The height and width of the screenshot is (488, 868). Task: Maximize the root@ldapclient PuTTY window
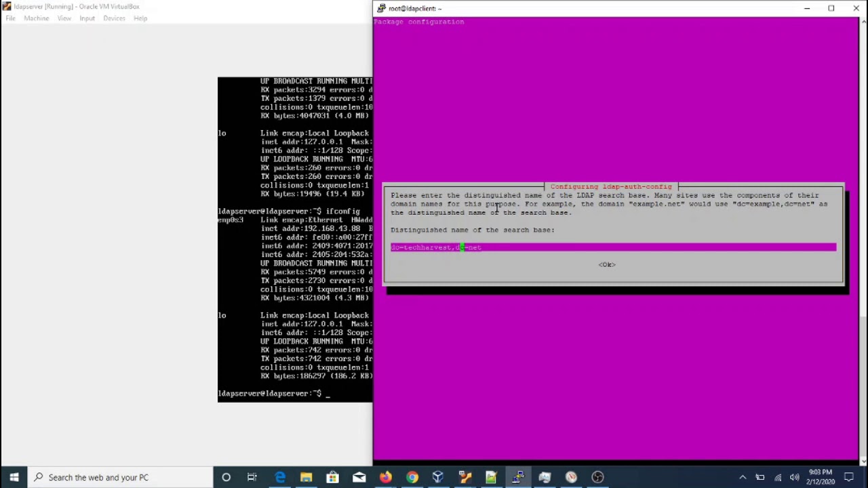831,8
